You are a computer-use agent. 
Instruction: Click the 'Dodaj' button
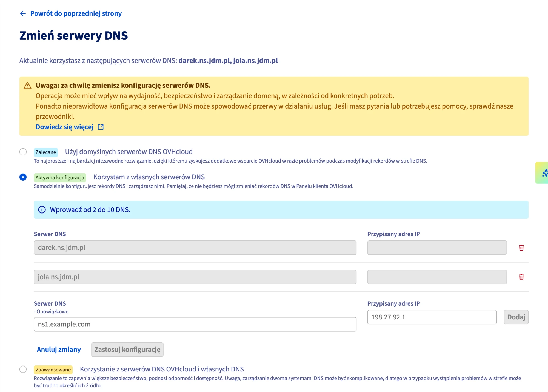pos(516,317)
